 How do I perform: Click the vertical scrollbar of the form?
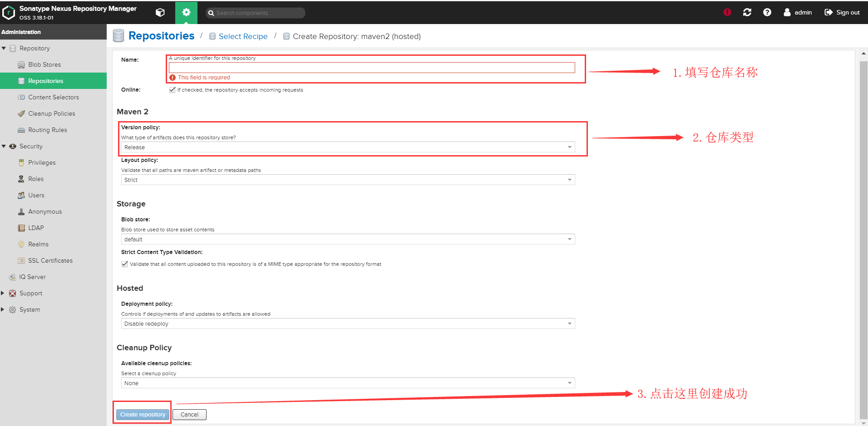(863, 240)
